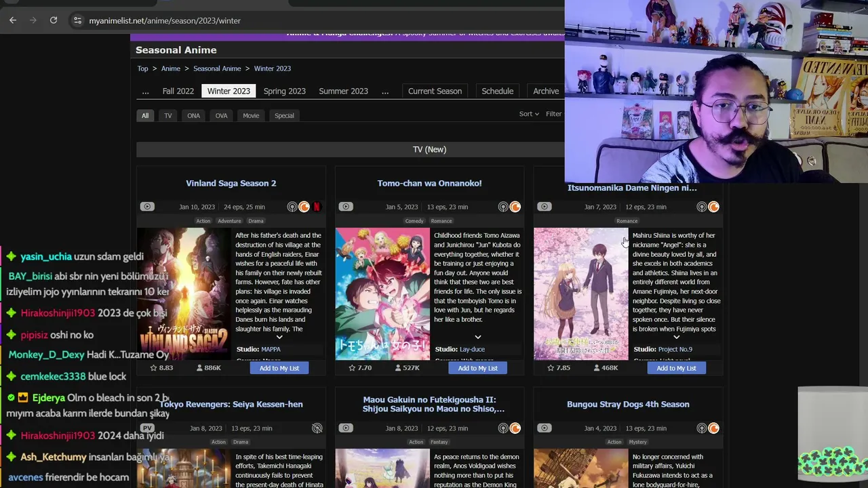This screenshot has height=488, width=868.
Task: Open broadcast icon on Itsunomanika Dame Ningen card
Action: [702, 207]
